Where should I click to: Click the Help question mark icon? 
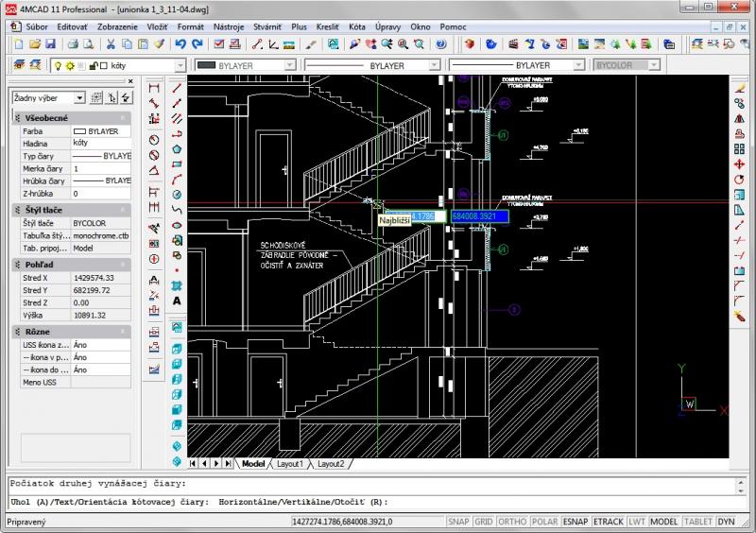tap(439, 43)
